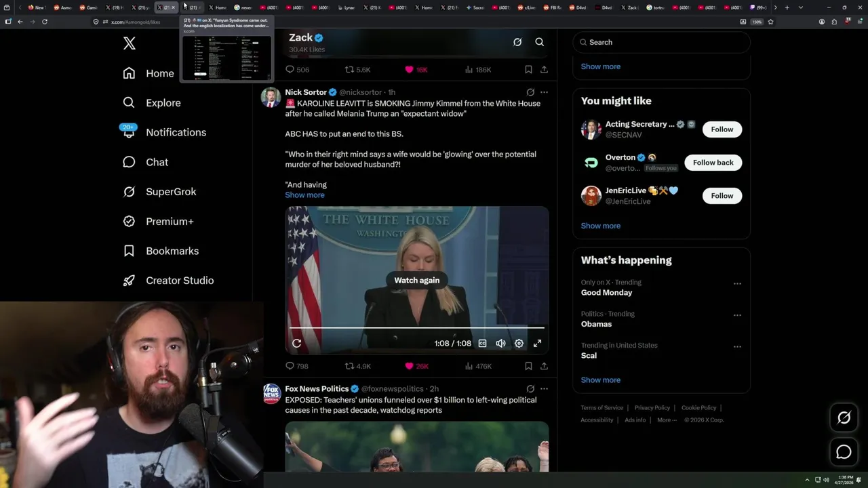This screenshot has width=868, height=488.
Task: Replay the White House video
Action: pyautogui.click(x=296, y=344)
